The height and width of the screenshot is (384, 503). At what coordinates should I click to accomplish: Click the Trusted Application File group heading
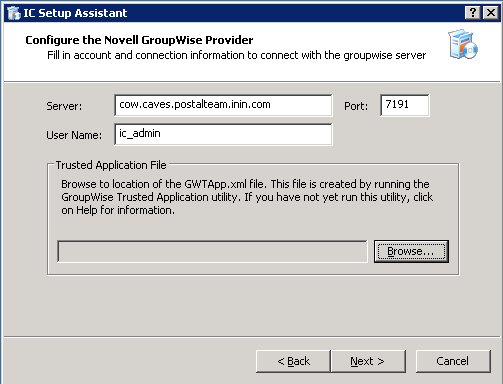(111, 165)
